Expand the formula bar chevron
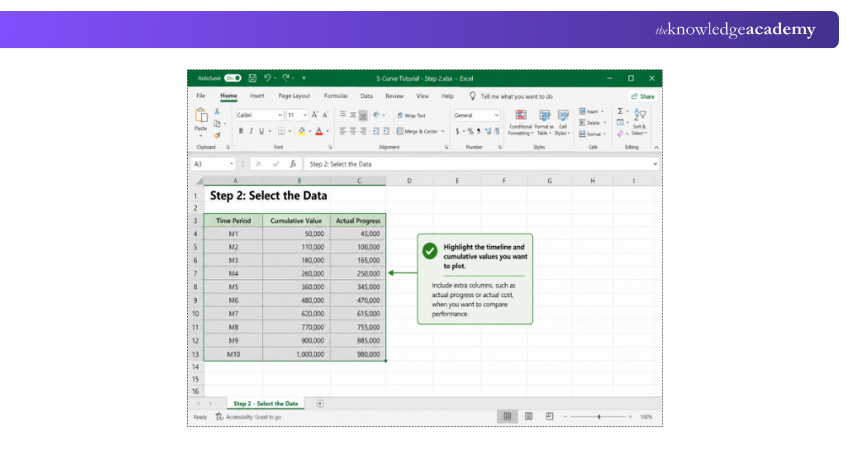850x450 pixels. (655, 164)
